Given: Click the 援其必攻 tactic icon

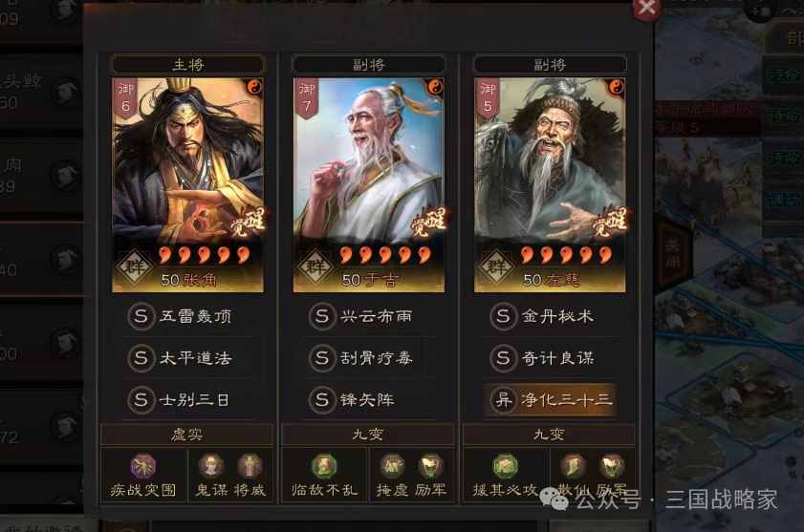Looking at the screenshot, I should [x=506, y=466].
